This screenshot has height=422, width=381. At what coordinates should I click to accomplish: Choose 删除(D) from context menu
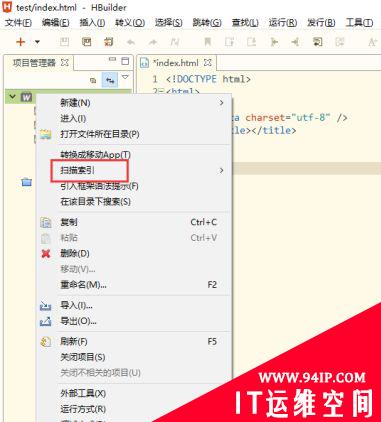point(133,253)
